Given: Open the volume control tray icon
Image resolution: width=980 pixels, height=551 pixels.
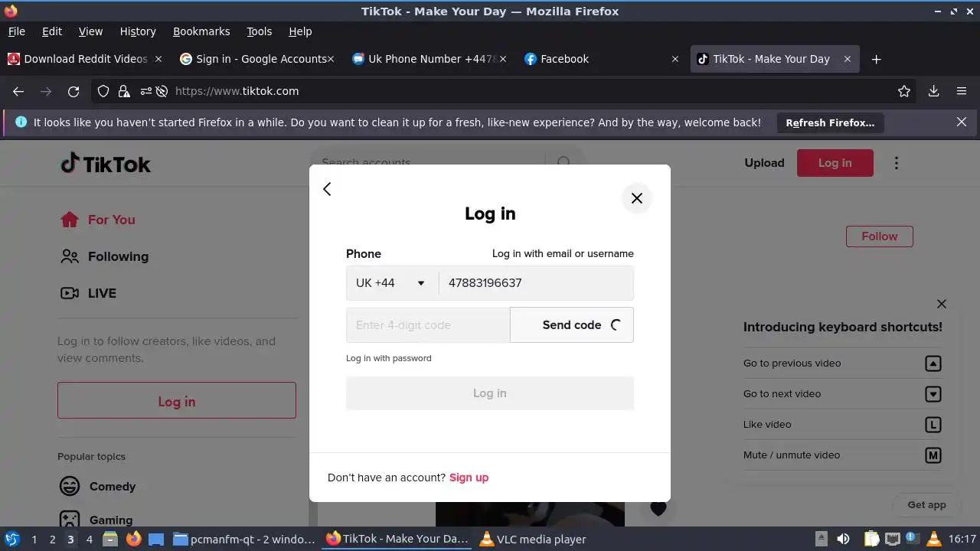Looking at the screenshot, I should [843, 539].
